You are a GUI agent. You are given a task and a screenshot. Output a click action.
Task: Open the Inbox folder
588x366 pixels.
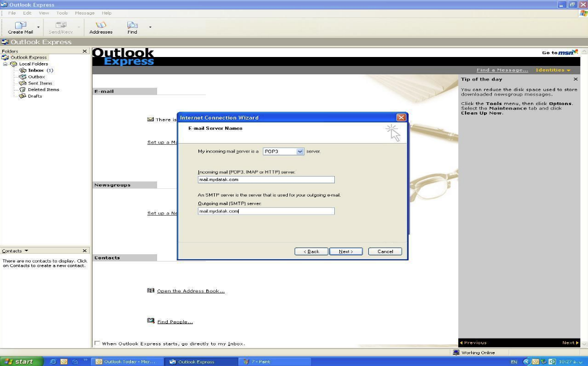coord(36,70)
